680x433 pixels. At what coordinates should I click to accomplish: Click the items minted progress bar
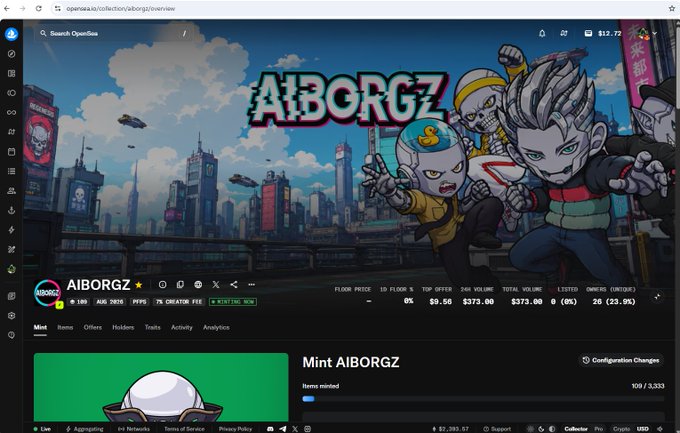[483, 399]
